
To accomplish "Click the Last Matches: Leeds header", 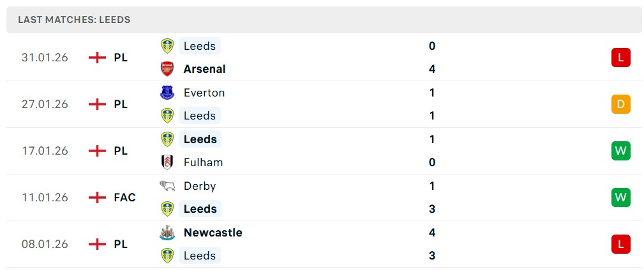I will click(x=74, y=20).
